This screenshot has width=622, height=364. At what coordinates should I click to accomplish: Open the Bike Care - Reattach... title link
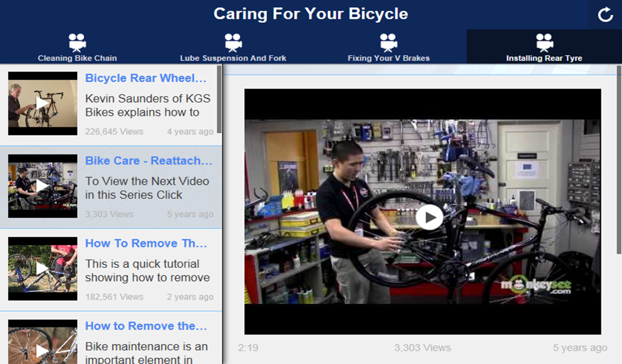pyautogui.click(x=149, y=161)
